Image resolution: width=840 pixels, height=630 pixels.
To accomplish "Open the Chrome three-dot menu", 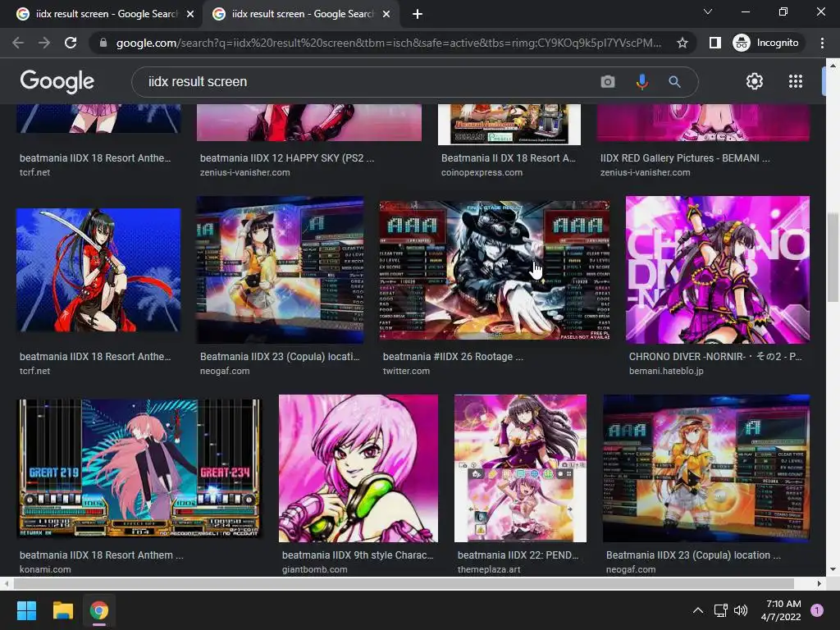I will click(x=822, y=43).
